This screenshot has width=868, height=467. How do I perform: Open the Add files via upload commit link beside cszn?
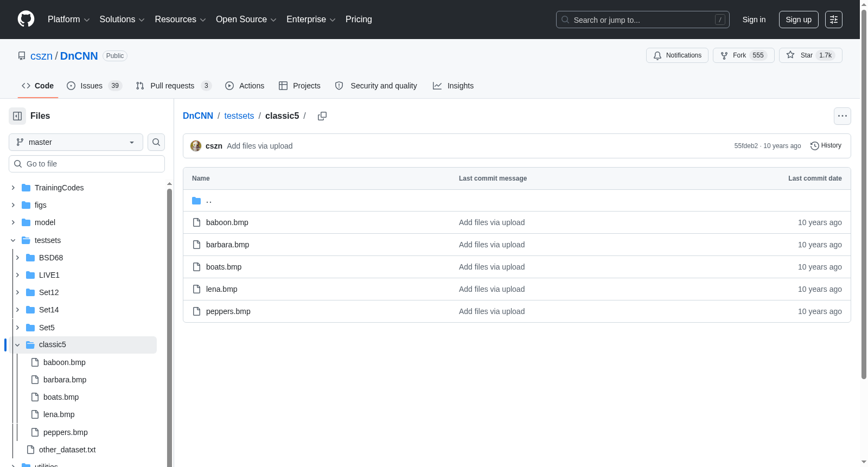click(260, 146)
